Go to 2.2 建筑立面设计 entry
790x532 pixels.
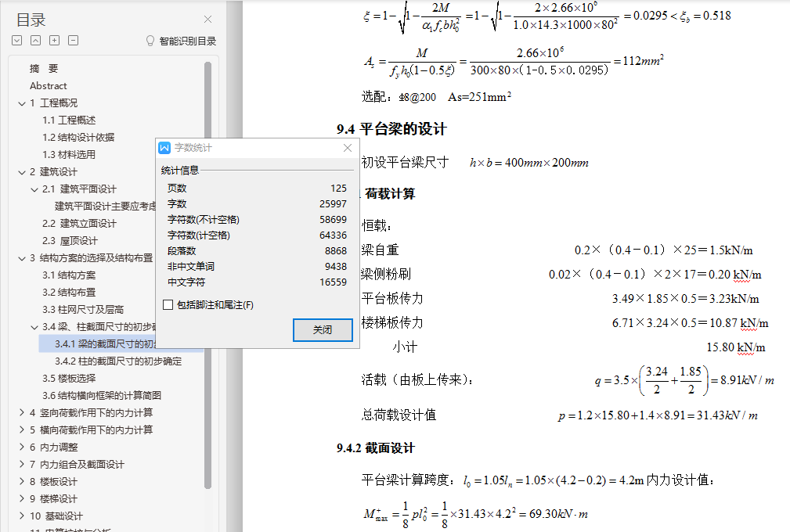click(79, 224)
